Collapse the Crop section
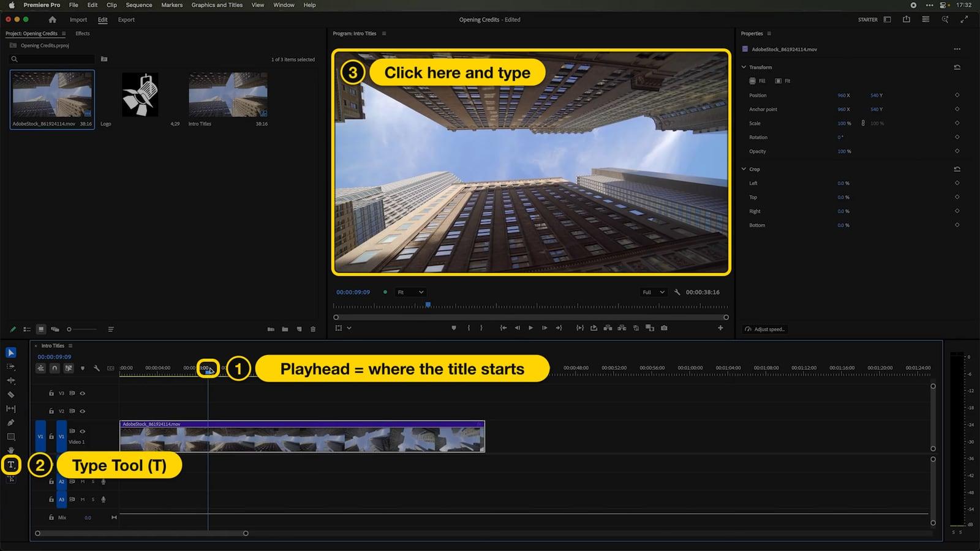The image size is (980, 551). (744, 170)
